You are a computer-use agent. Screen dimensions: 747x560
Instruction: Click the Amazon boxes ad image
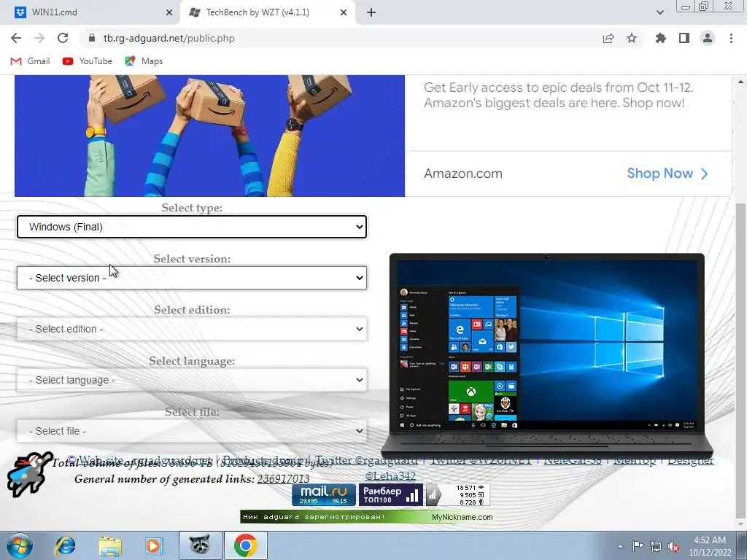tap(209, 136)
